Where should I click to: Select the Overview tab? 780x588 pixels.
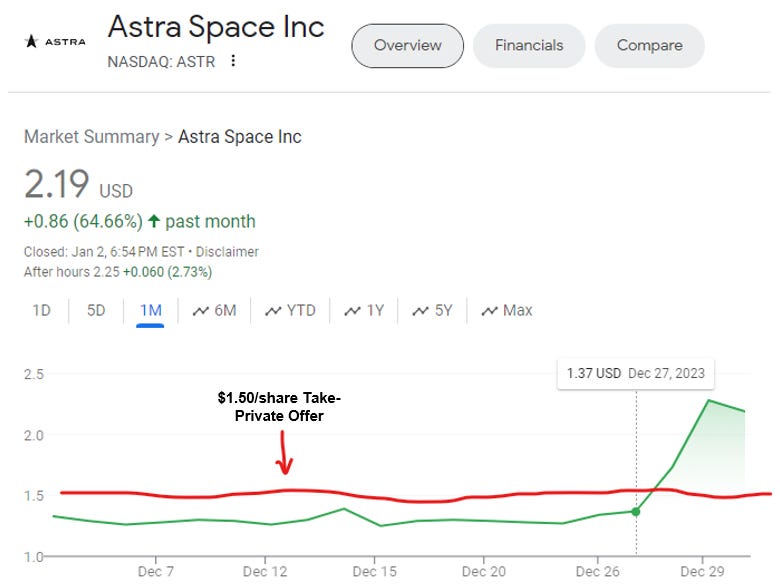coord(407,45)
